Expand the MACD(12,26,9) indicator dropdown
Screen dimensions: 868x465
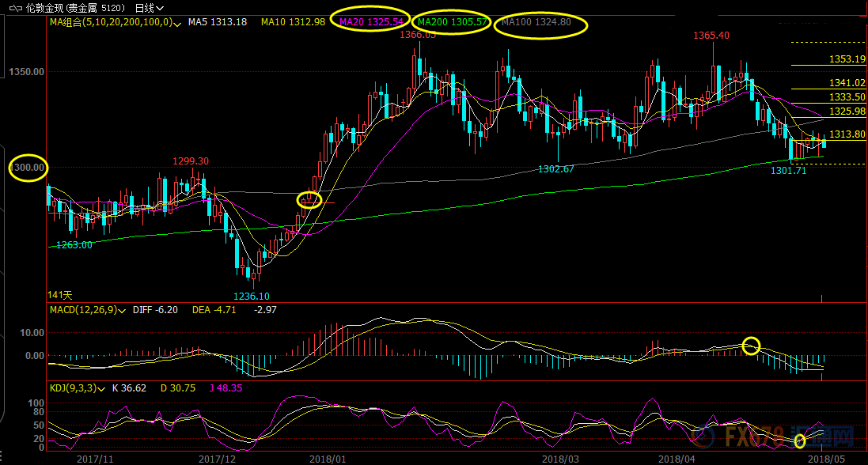[121, 312]
